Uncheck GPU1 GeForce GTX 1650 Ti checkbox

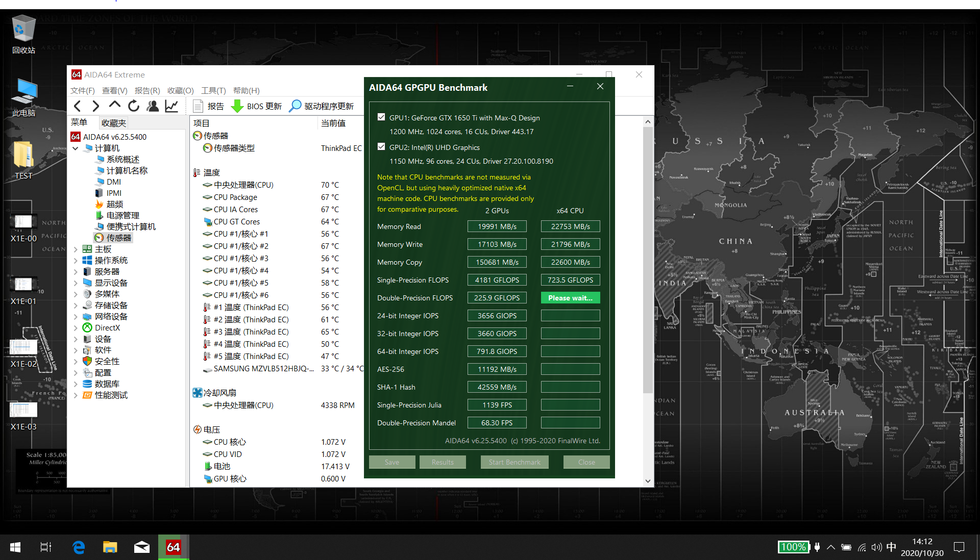click(381, 117)
